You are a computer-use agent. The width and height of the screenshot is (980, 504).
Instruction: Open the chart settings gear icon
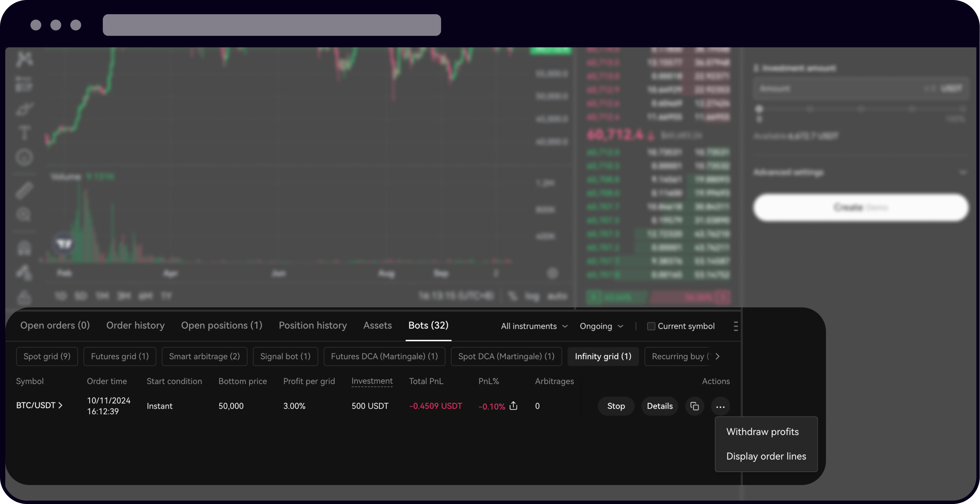click(x=552, y=273)
